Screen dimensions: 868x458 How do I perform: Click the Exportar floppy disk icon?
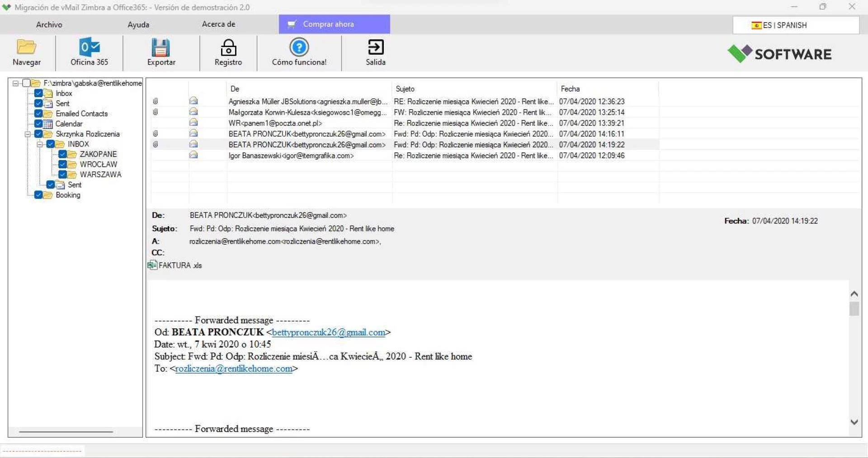click(x=160, y=47)
